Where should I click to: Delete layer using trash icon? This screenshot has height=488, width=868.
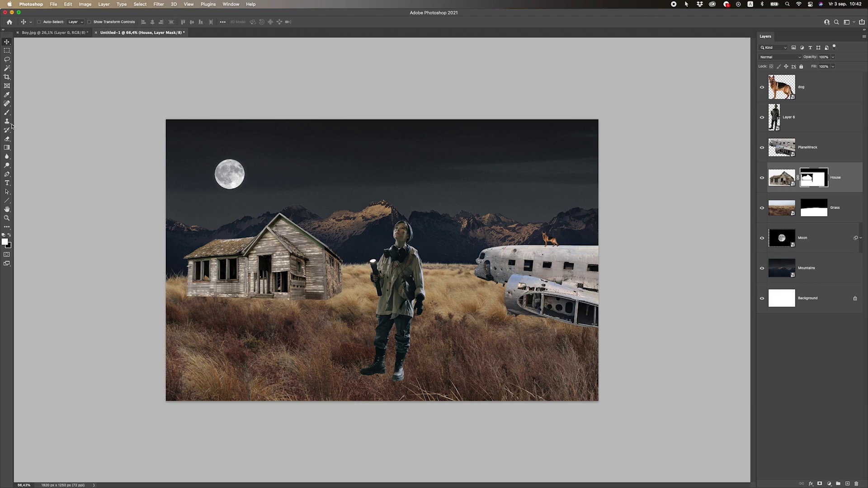[856, 483]
